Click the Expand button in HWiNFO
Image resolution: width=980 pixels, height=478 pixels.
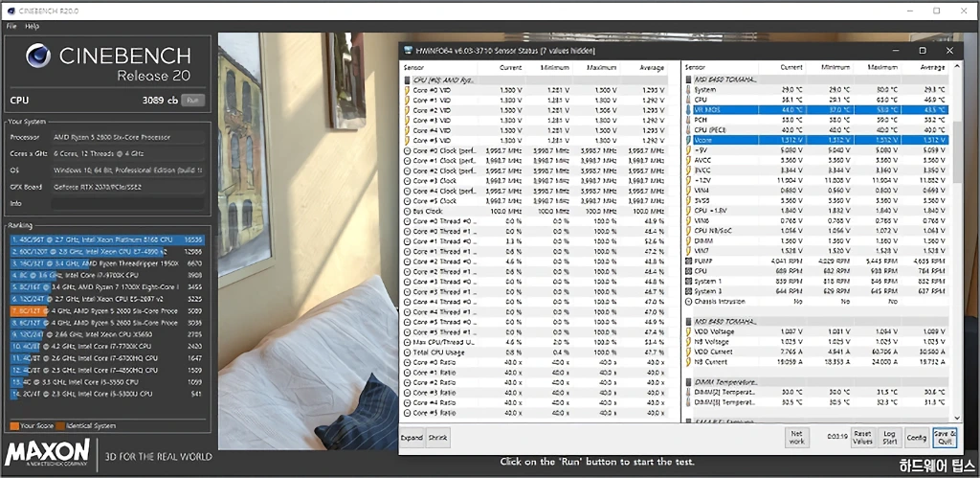(x=412, y=438)
